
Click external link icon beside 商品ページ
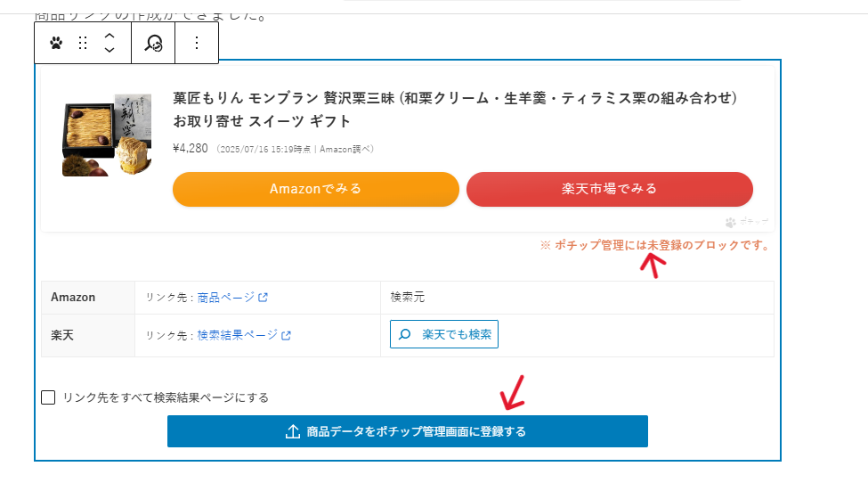coord(264,298)
